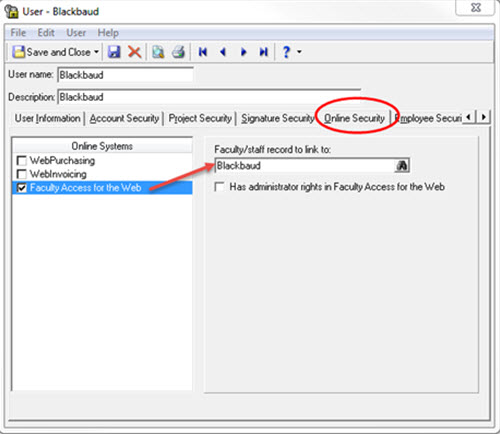Go to the previous record arrow
The width and height of the screenshot is (500, 434).
point(223,52)
